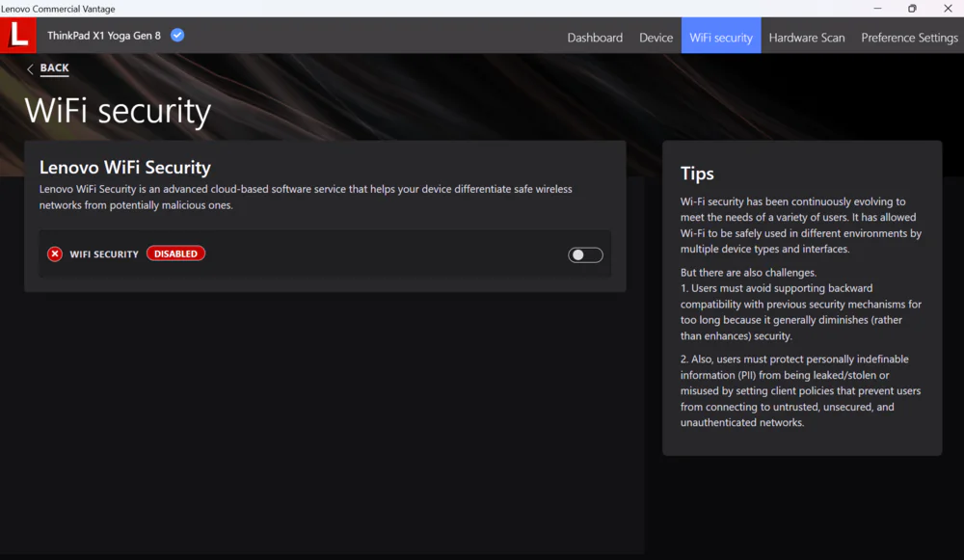Enable the WiFi Security toggle switch
The width and height of the screenshot is (964, 560).
[585, 254]
